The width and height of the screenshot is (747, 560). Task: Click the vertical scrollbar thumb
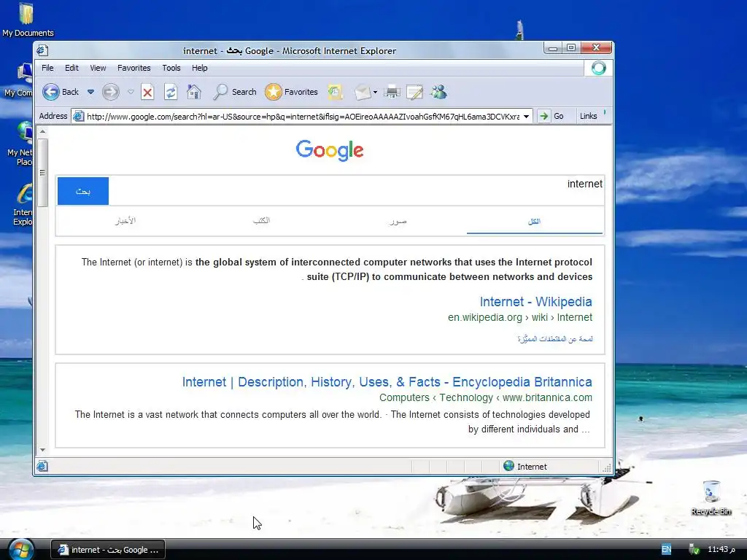pos(42,173)
